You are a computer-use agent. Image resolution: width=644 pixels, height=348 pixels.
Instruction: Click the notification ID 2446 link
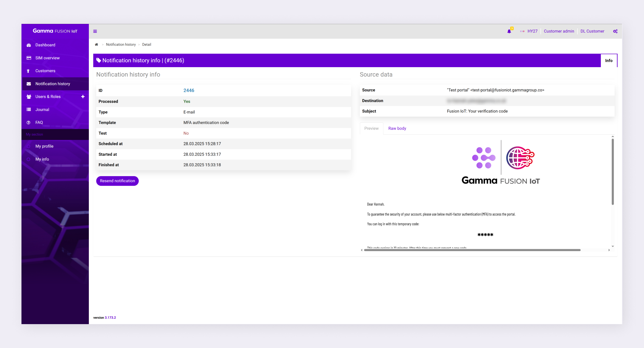[189, 90]
